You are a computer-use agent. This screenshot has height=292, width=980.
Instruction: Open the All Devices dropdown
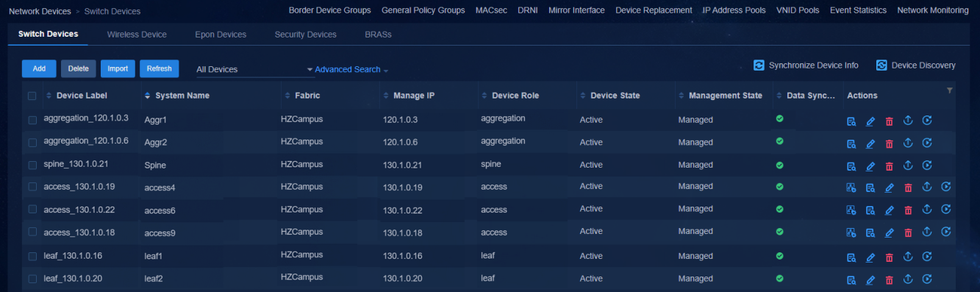(x=254, y=70)
